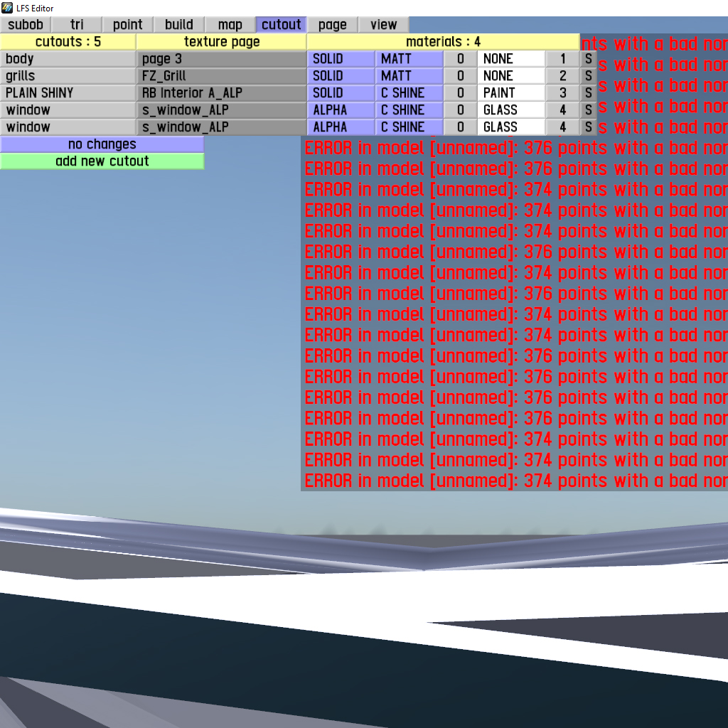Select the body cutout

[68, 59]
